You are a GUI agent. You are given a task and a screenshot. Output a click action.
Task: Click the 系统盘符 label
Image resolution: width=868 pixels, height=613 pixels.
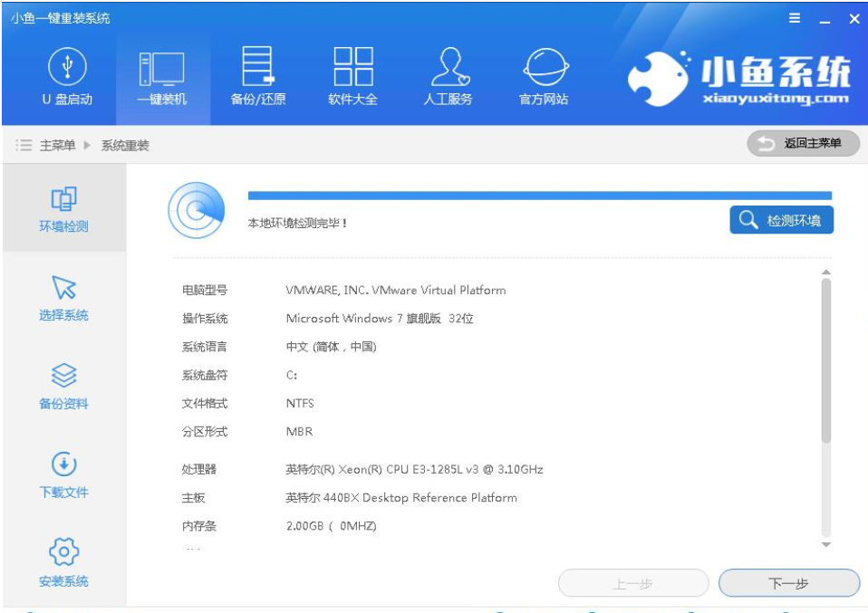[205, 375]
